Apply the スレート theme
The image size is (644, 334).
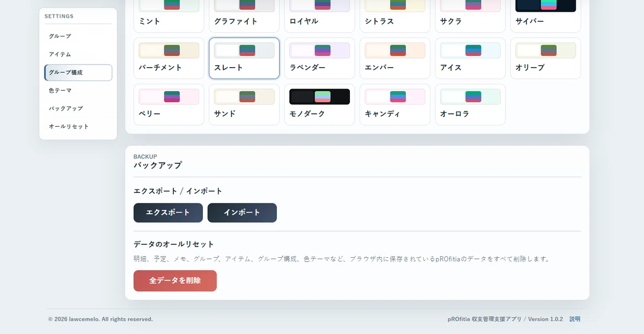(x=244, y=59)
